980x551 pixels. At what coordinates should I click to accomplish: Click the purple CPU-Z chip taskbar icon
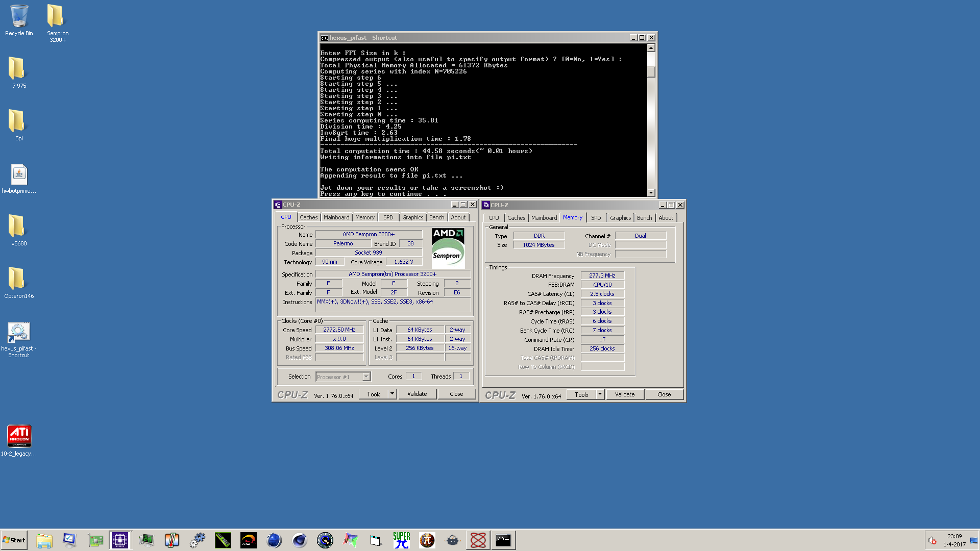pos(120,540)
